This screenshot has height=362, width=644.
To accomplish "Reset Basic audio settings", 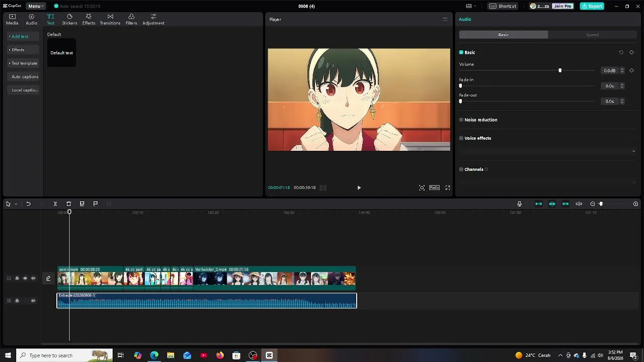I will (x=621, y=52).
